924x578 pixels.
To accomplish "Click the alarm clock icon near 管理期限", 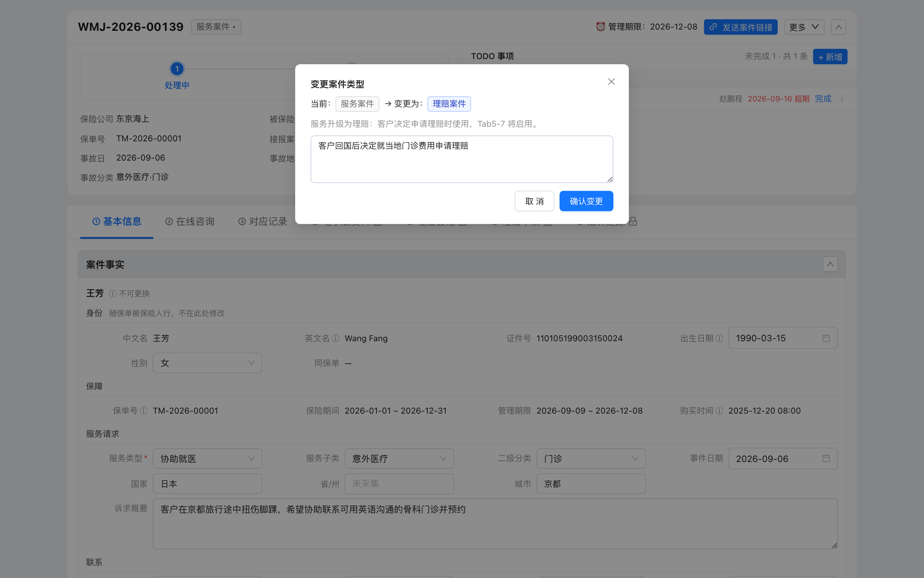I will [x=600, y=27].
